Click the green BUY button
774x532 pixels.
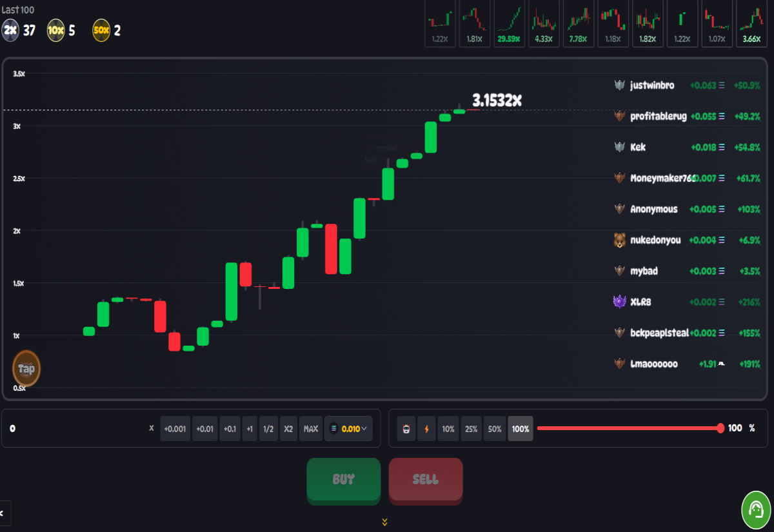tap(344, 480)
